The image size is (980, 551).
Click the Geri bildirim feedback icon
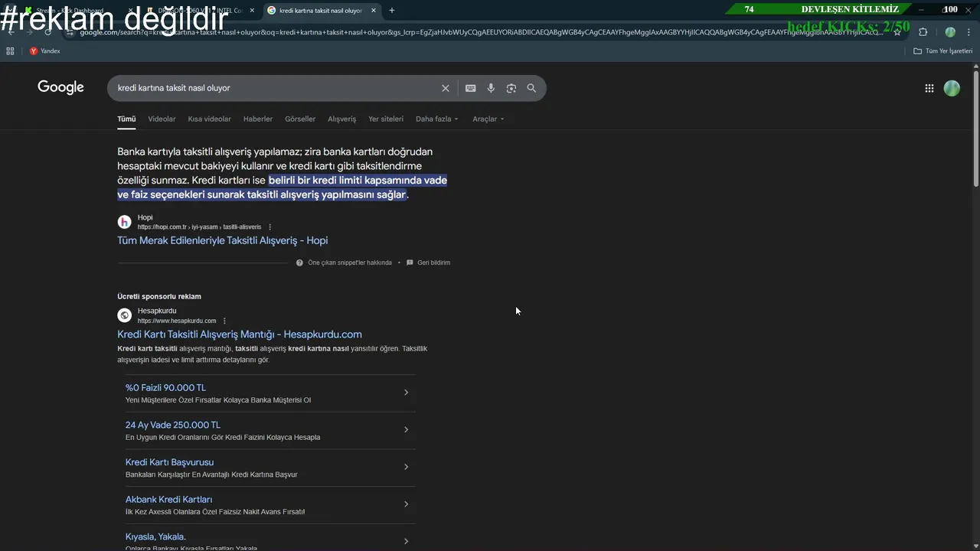click(x=410, y=262)
